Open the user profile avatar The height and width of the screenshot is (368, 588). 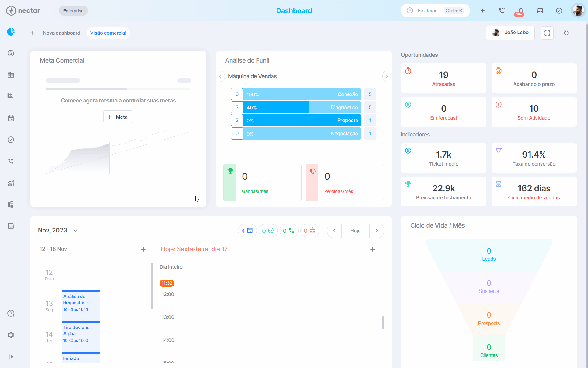click(x=578, y=11)
